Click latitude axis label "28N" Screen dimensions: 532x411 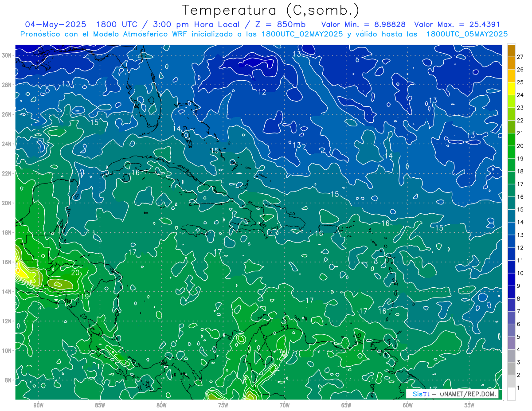coord(7,85)
